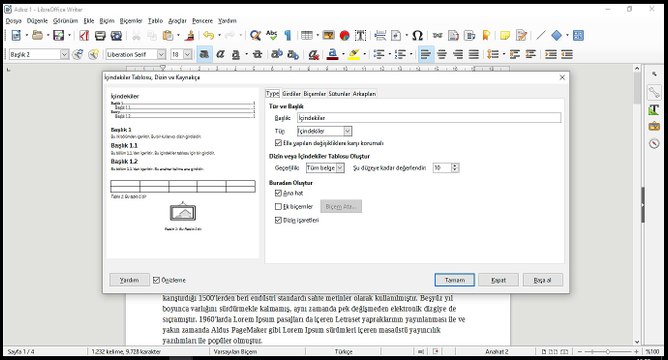
Task: Click the Paste clipboard icon
Action: point(168,35)
